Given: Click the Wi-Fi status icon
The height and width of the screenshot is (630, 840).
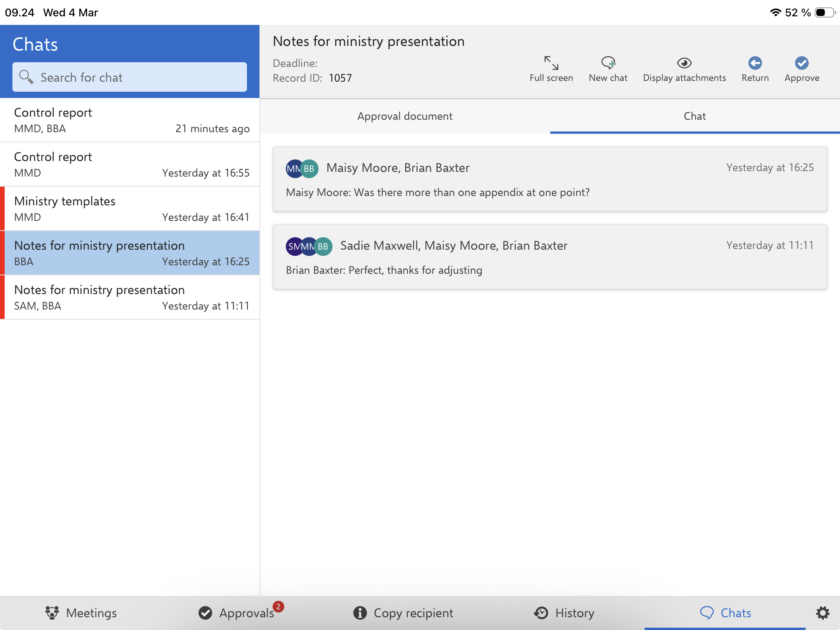Looking at the screenshot, I should 775,12.
